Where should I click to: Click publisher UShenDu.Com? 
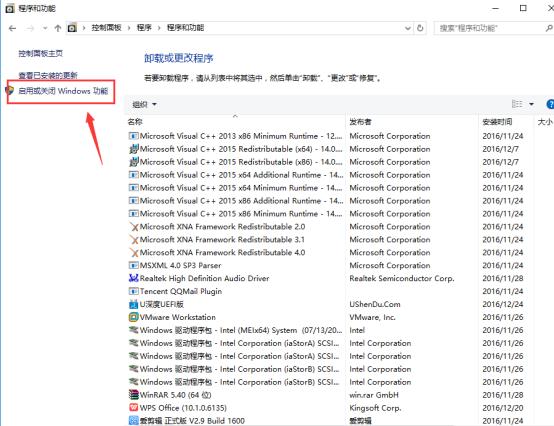click(375, 304)
